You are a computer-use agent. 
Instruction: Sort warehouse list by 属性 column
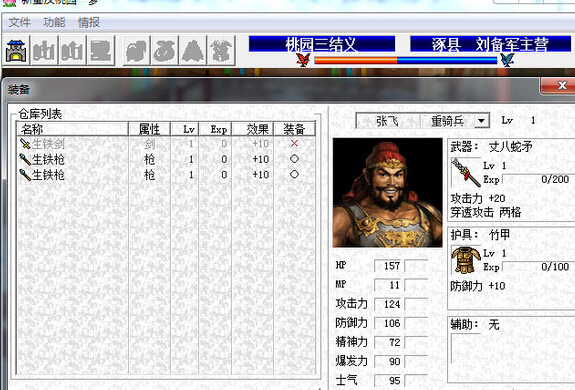[x=149, y=129]
